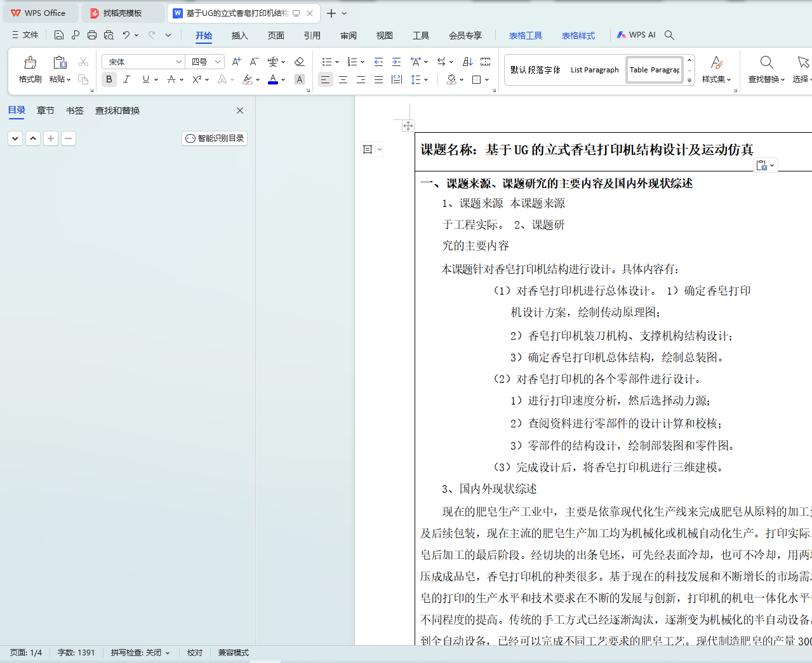Open the numbered list dropdown arrow
The width and height of the screenshot is (812, 663).
(363, 62)
